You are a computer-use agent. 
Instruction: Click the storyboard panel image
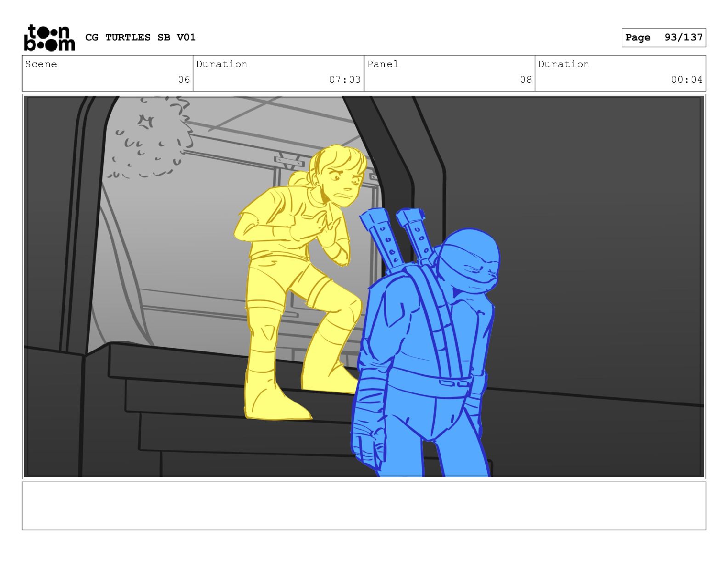coord(364,286)
